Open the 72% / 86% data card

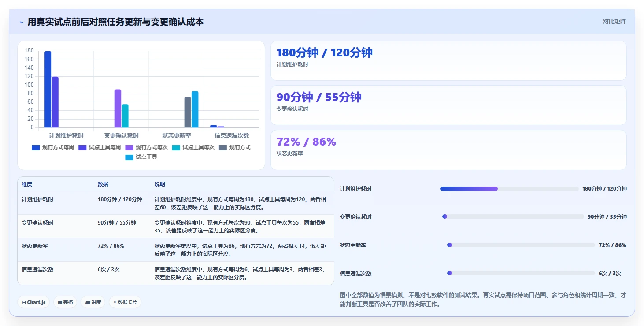(448, 150)
